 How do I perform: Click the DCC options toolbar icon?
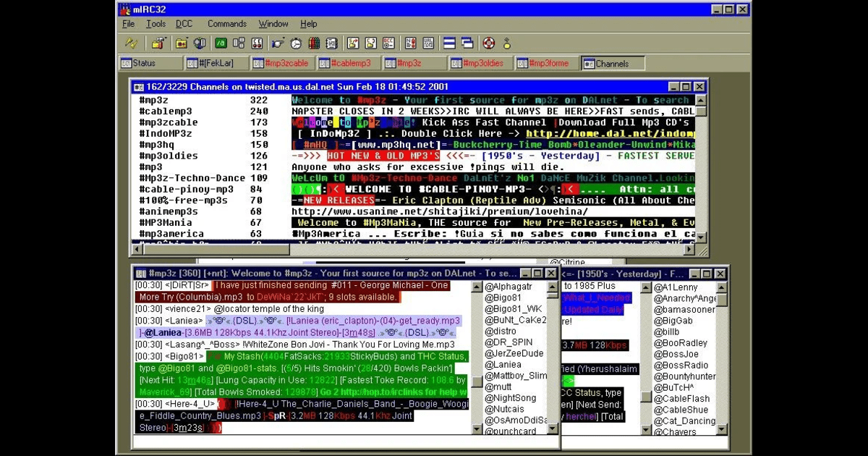tap(388, 43)
